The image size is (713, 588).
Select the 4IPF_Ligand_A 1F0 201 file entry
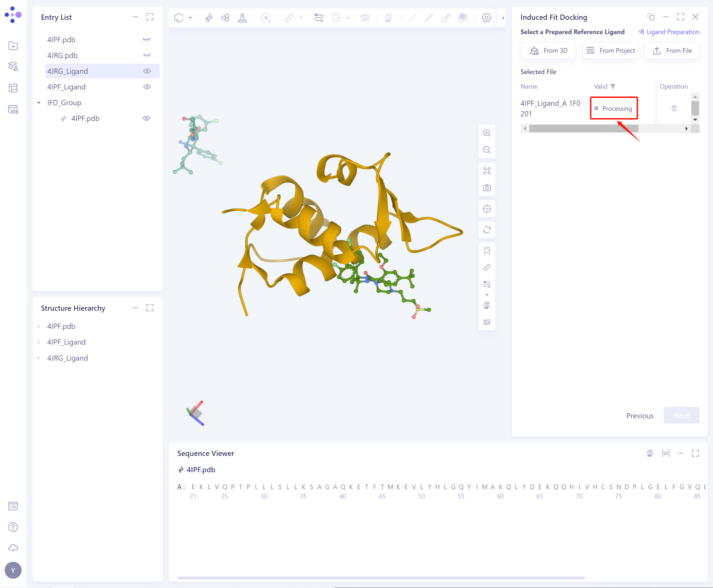pos(550,108)
